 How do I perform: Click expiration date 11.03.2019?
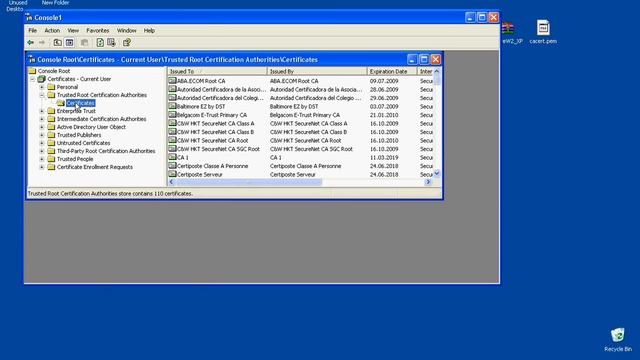click(384, 158)
